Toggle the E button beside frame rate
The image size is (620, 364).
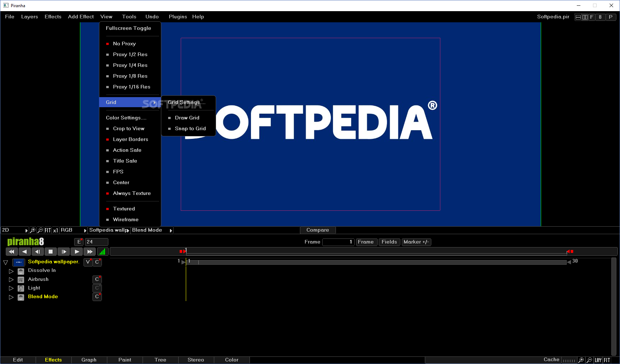tap(79, 242)
